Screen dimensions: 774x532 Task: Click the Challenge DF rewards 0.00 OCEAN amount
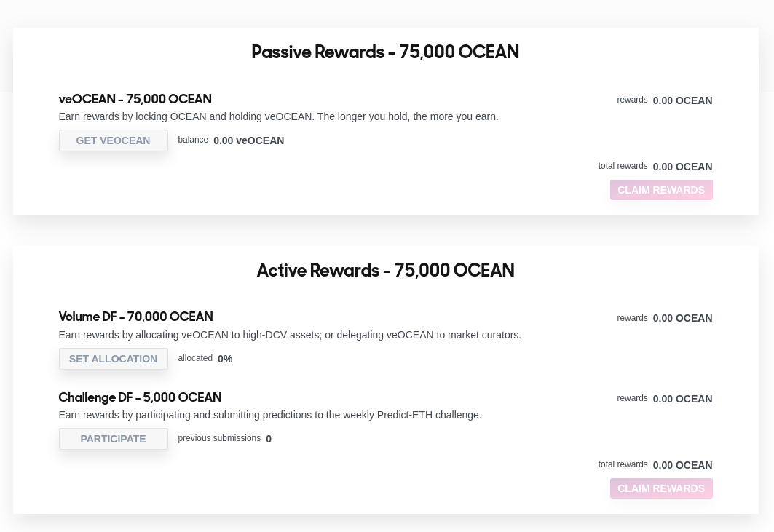click(x=682, y=399)
